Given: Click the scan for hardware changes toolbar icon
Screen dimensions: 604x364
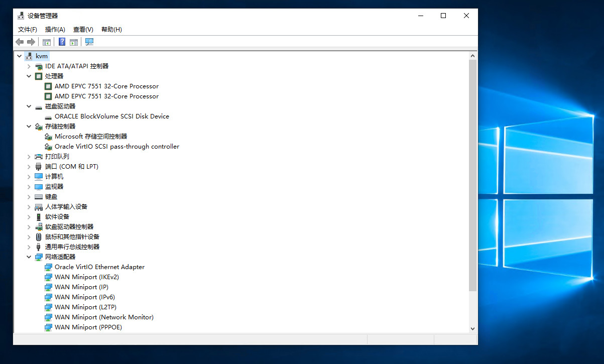Looking at the screenshot, I should click(x=89, y=42).
